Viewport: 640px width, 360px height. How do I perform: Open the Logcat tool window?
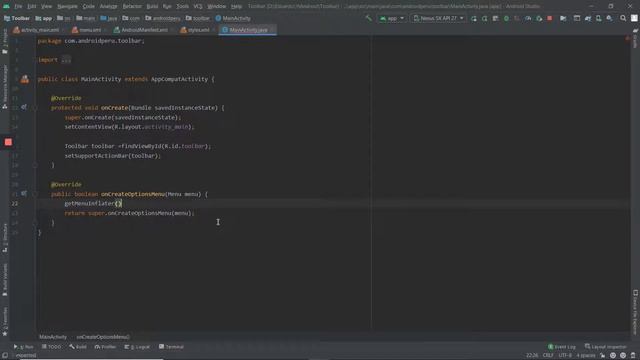click(x=138, y=347)
